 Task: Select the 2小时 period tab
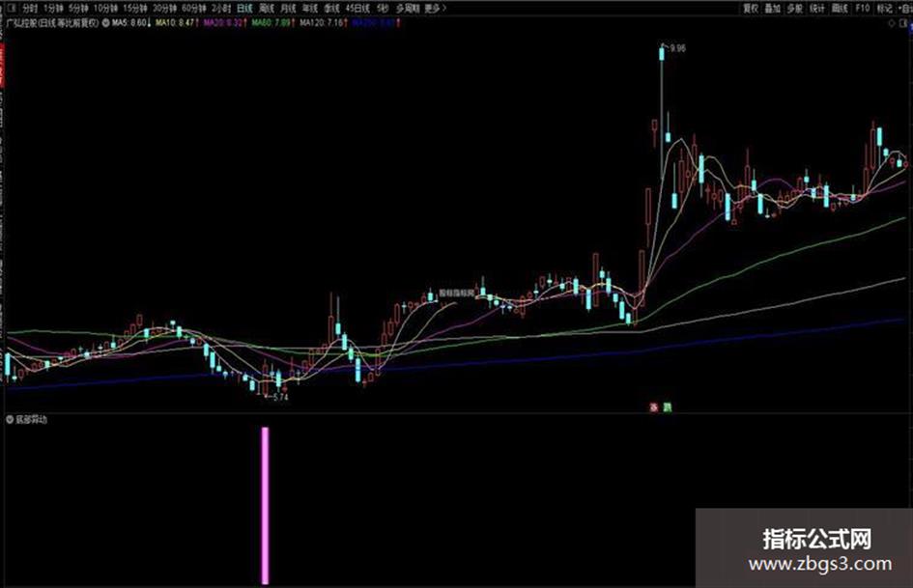[221, 8]
